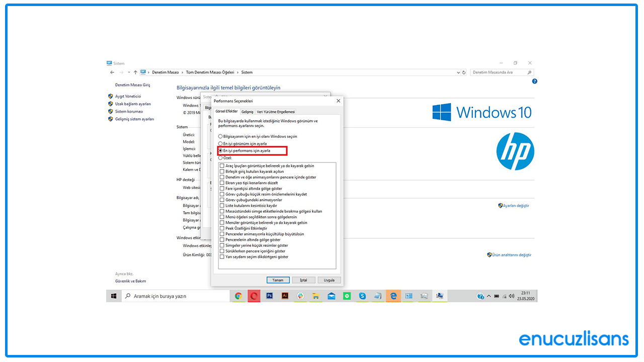Open the taskbar hidden icons expander

pos(489,296)
